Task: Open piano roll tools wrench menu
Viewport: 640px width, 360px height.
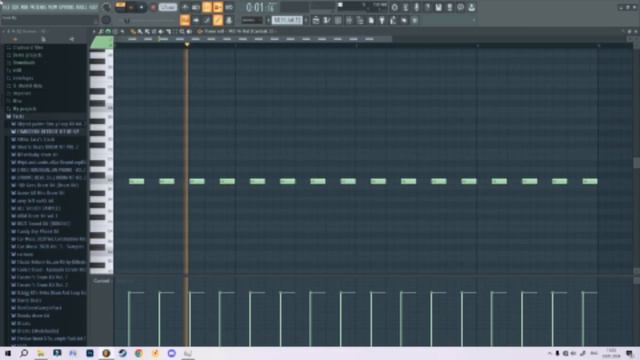Action: tap(101, 31)
